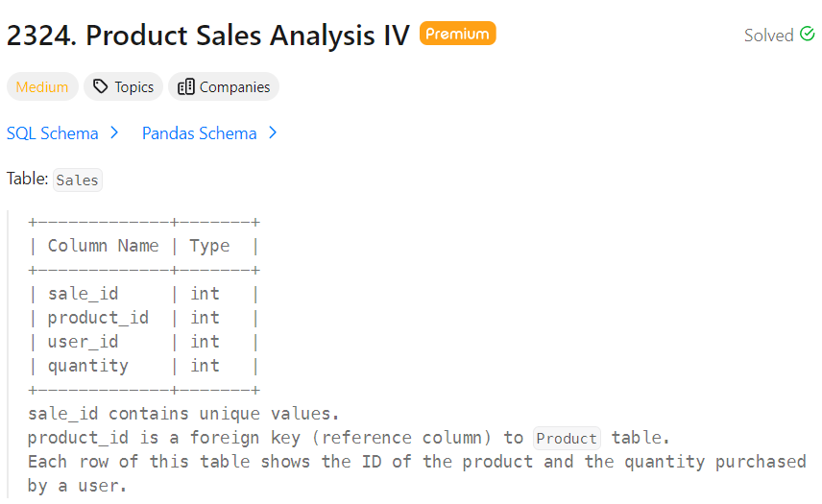Screen dimensions: 822x504
Task: Click the Solved status text
Action: pyautogui.click(x=768, y=36)
